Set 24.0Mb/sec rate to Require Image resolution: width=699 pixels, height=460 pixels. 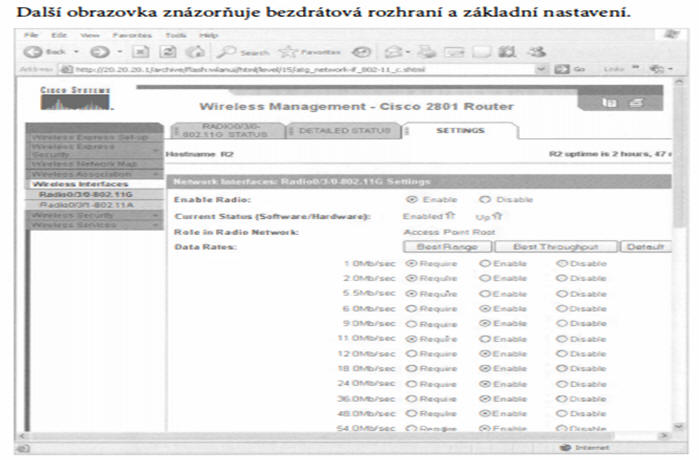[x=411, y=384]
